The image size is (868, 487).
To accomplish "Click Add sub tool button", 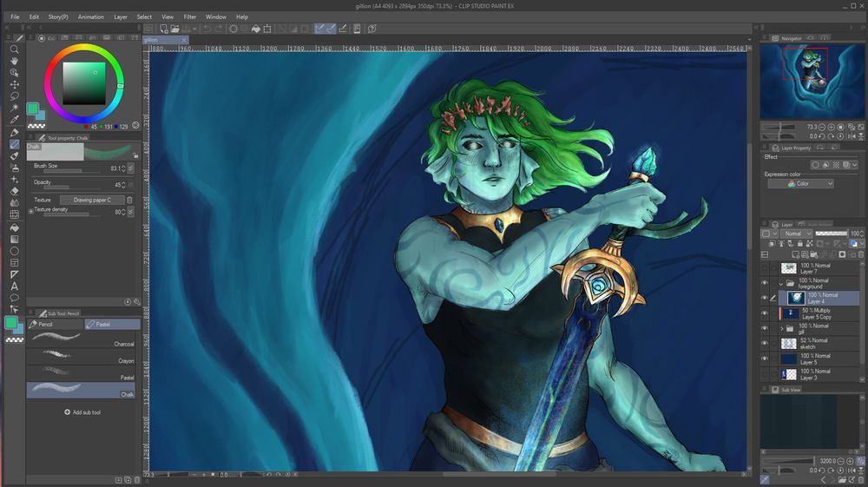I will (82, 412).
